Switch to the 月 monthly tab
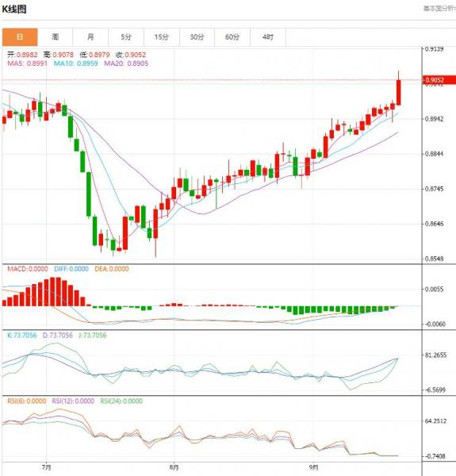This screenshot has width=456, height=476. point(90,37)
